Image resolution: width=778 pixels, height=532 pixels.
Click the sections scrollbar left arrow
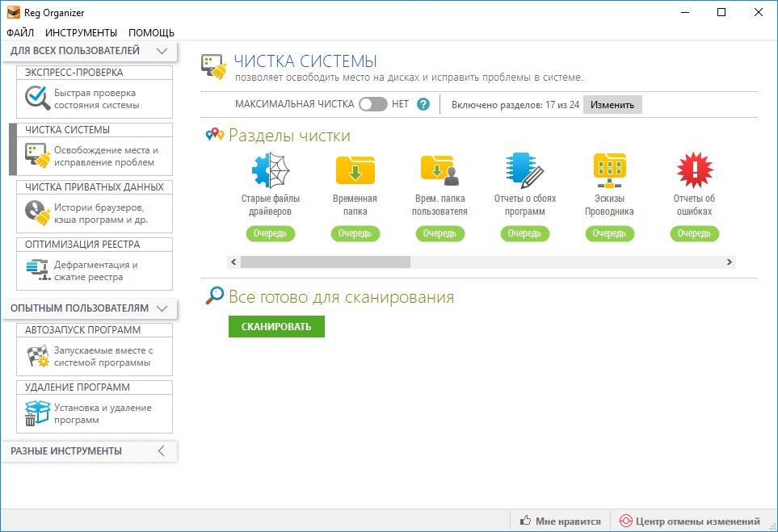pos(233,262)
